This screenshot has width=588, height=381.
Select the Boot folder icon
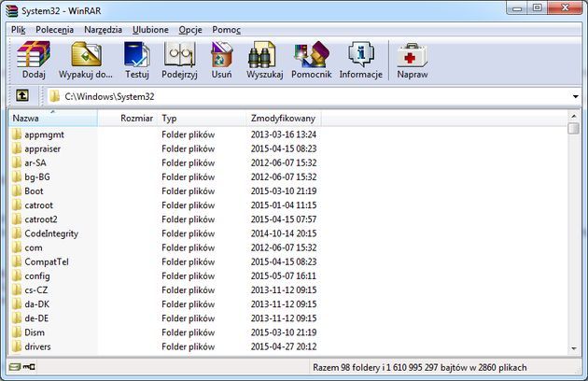pyautogui.click(x=16, y=190)
